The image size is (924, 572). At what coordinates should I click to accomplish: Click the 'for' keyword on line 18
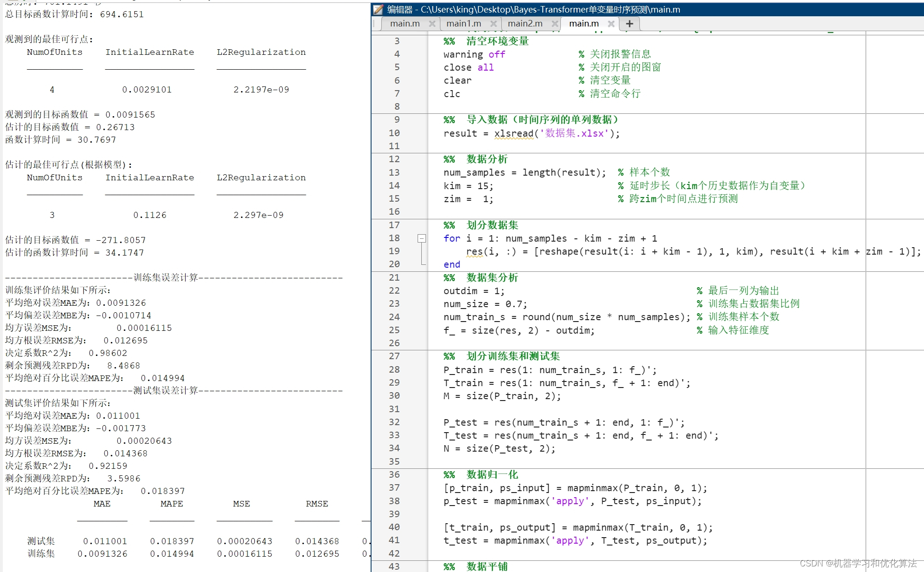(x=452, y=239)
